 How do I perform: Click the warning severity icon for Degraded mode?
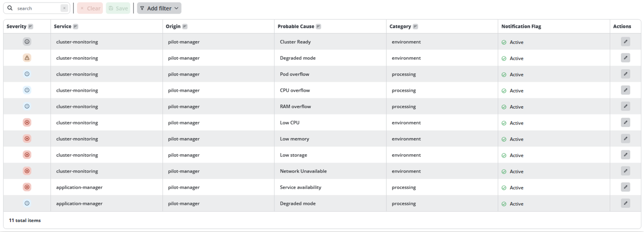coord(27,58)
